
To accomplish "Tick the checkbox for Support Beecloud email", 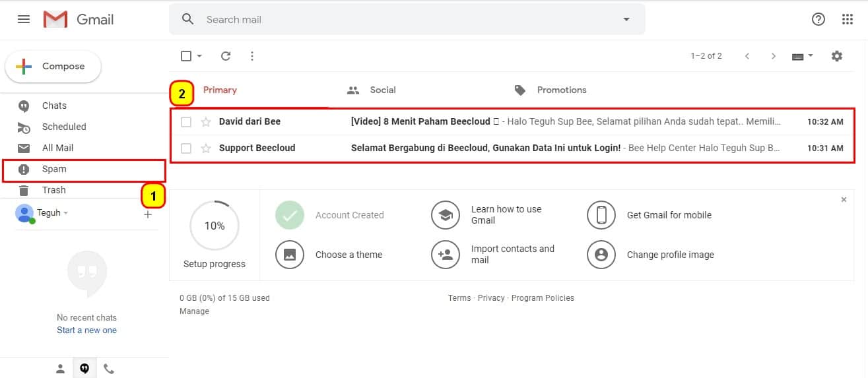I will pos(186,148).
